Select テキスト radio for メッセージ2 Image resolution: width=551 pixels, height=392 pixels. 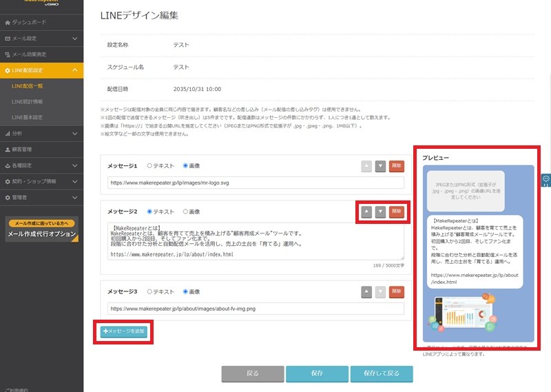149,212
